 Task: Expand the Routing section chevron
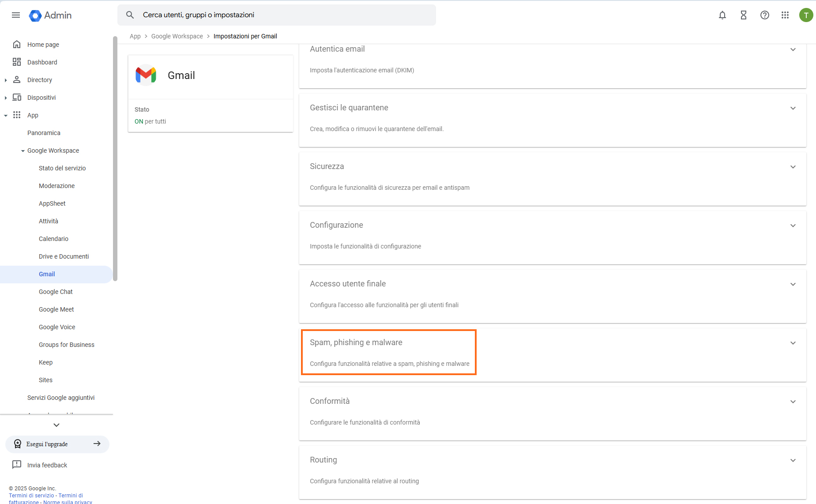coord(793,460)
